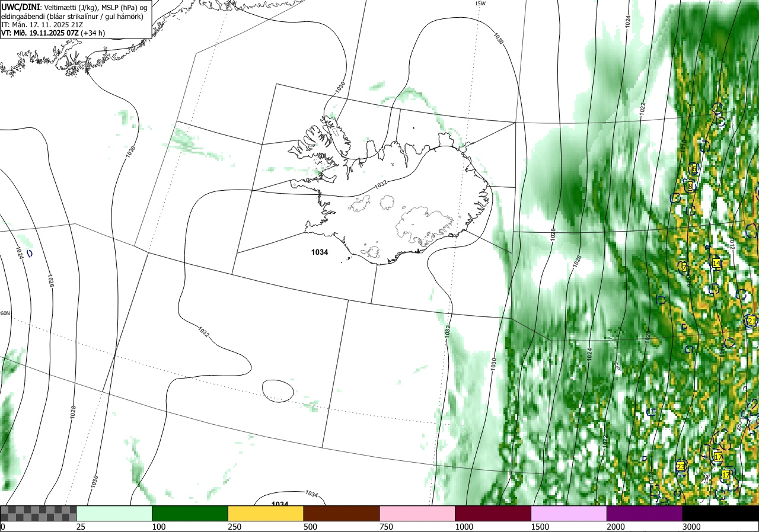
Task: Click the yellow lightning box labeled 21
Action: tap(752, 321)
